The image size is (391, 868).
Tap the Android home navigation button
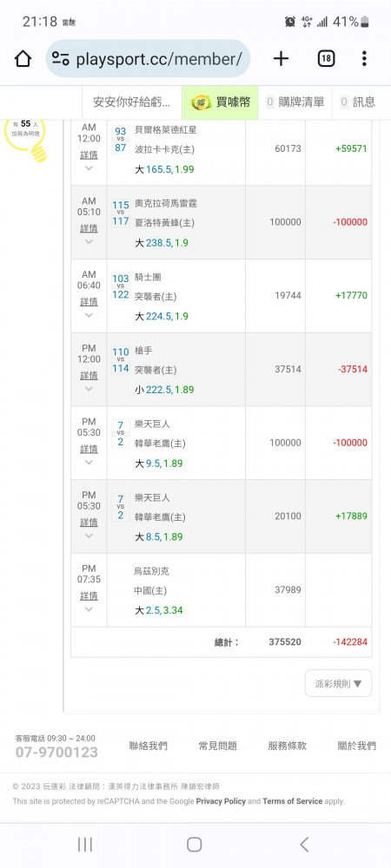[195, 845]
